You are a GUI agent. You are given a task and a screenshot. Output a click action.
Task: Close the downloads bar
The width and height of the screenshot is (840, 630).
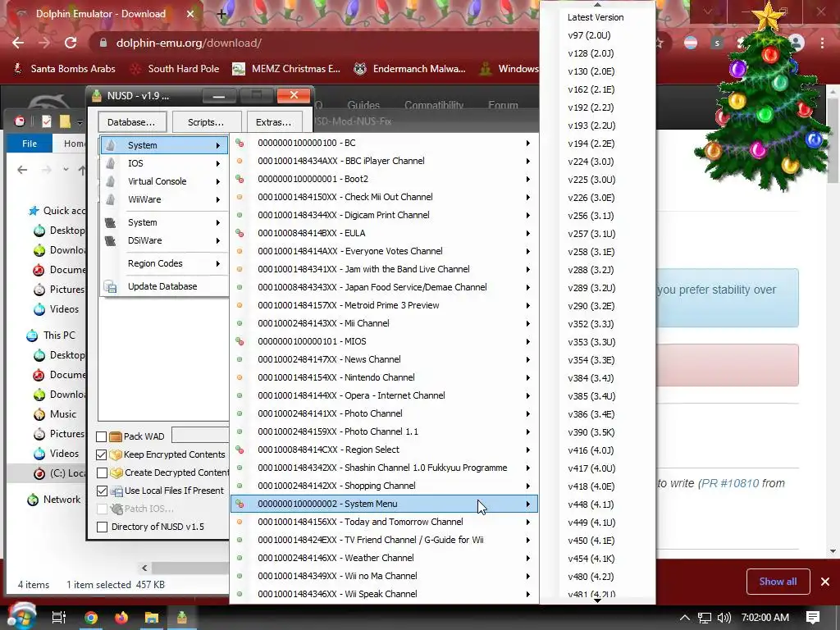pos(825,582)
